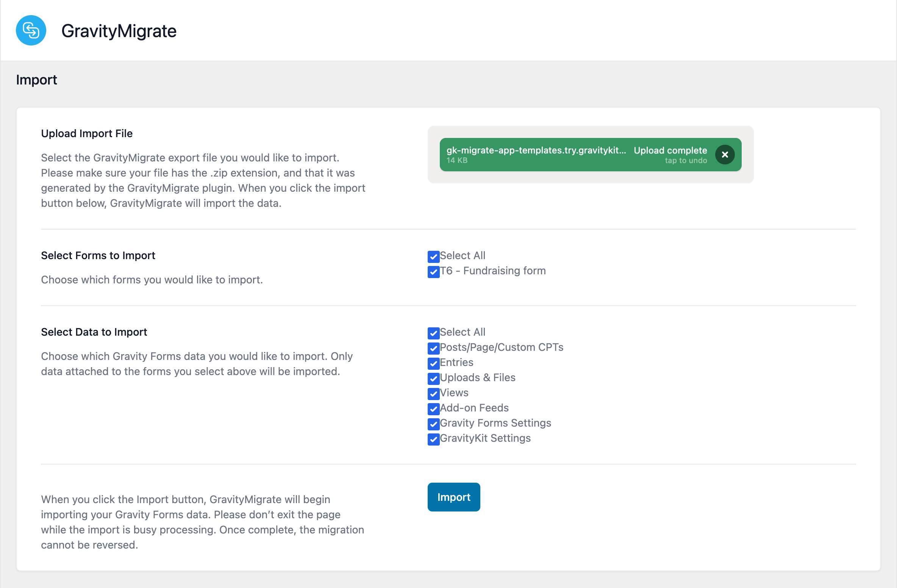Uncheck Posts/Page/Custom CPTs
The height and width of the screenshot is (588, 897).
pyautogui.click(x=433, y=349)
